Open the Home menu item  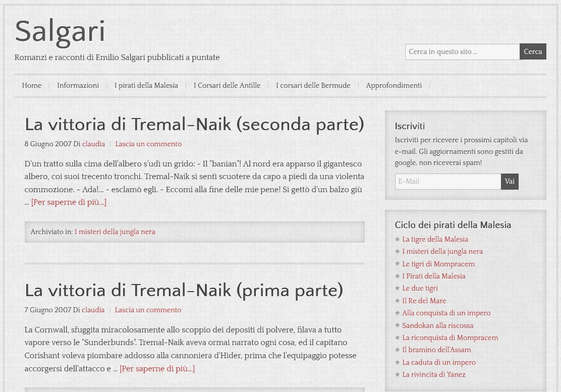pyautogui.click(x=31, y=85)
